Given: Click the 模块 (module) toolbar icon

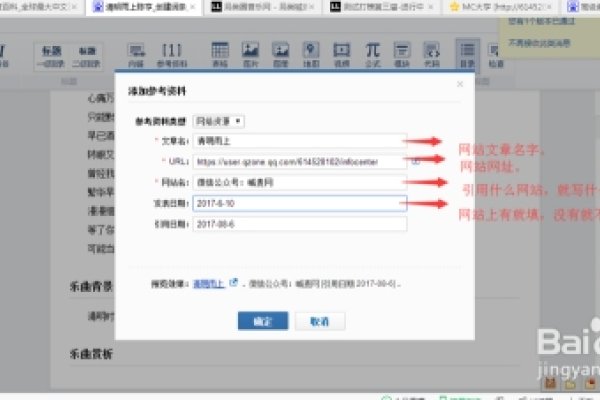Looking at the screenshot, I should pyautogui.click(x=402, y=53).
